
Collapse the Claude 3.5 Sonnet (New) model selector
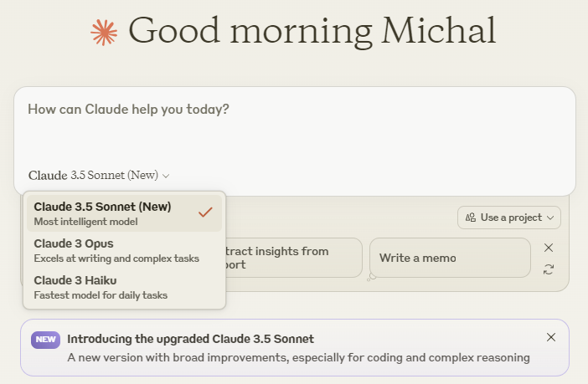click(x=98, y=176)
